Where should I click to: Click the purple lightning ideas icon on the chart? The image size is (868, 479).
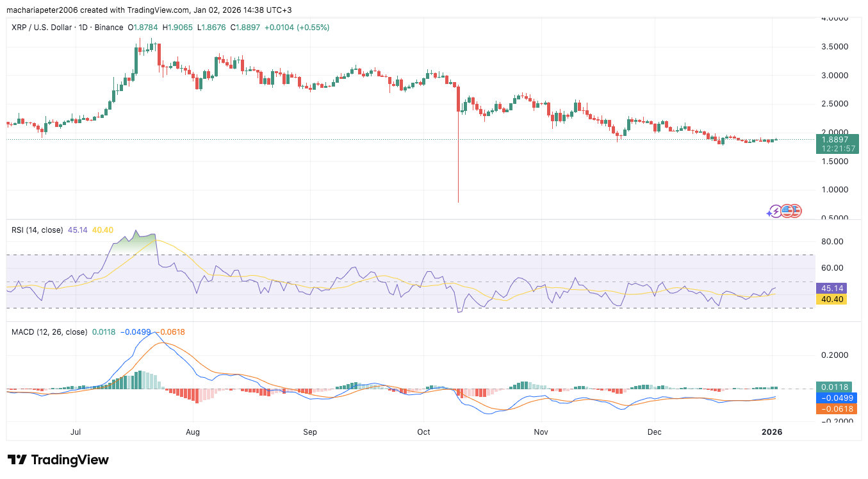click(x=776, y=211)
